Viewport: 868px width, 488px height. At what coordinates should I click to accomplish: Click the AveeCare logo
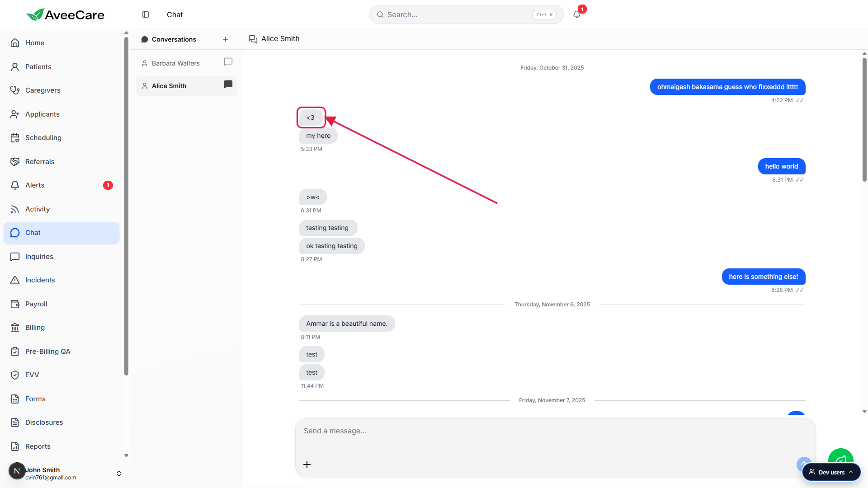65,14
